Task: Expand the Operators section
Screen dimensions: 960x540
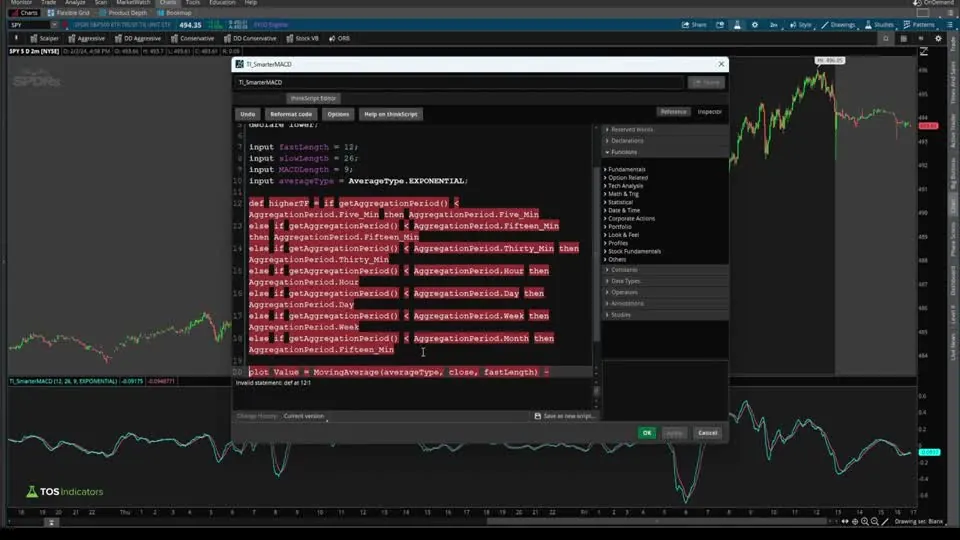Action: pos(665,293)
